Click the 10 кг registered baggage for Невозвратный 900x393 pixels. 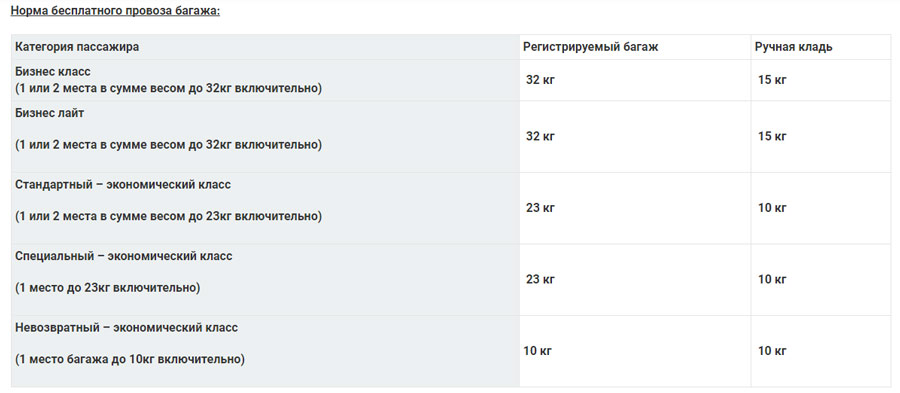pos(537,351)
